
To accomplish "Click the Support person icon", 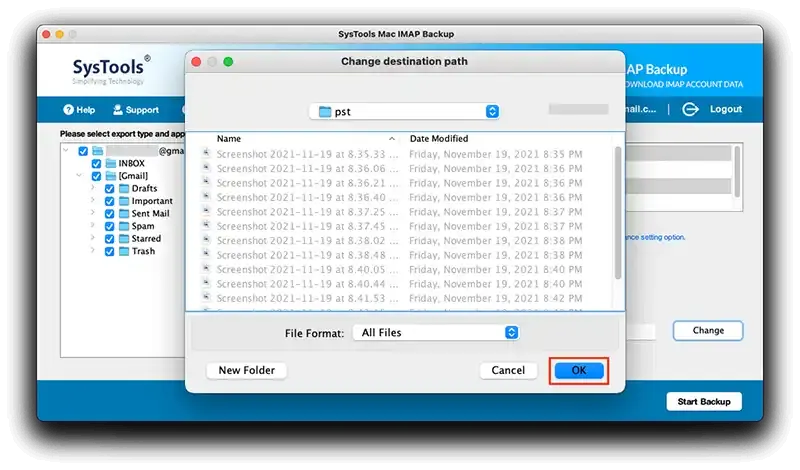I will pyautogui.click(x=118, y=110).
